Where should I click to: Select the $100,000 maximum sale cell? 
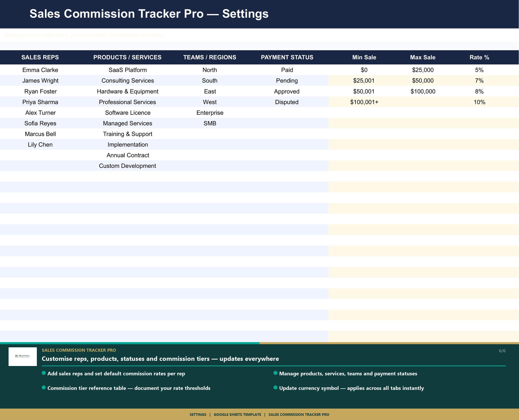click(x=423, y=91)
